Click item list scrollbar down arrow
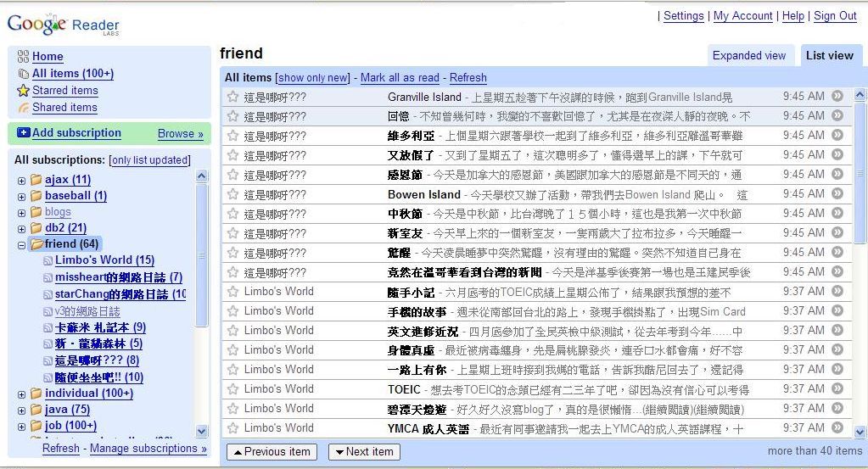The image size is (868, 469). tap(860, 432)
